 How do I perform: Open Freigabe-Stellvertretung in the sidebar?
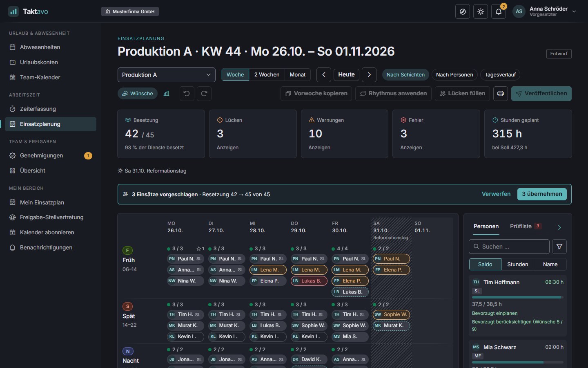point(51,217)
